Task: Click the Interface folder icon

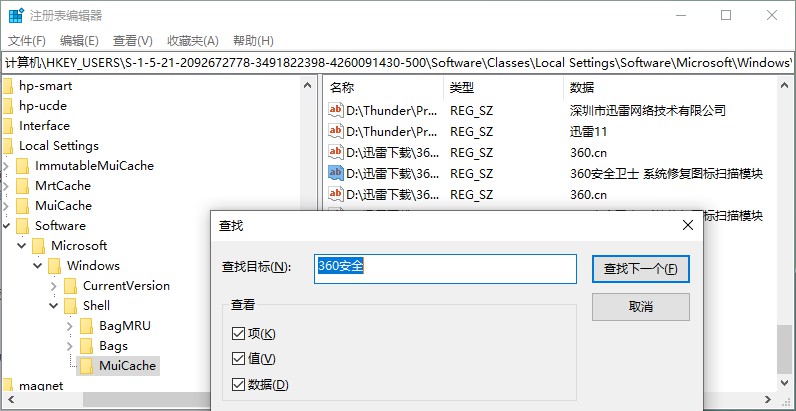Action: coord(7,126)
